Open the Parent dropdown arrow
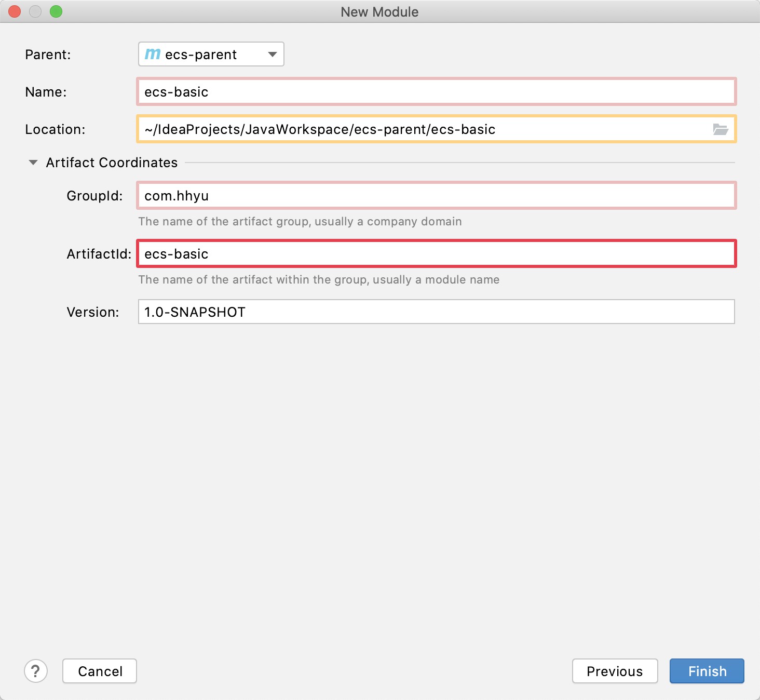The image size is (760, 700). [273, 54]
